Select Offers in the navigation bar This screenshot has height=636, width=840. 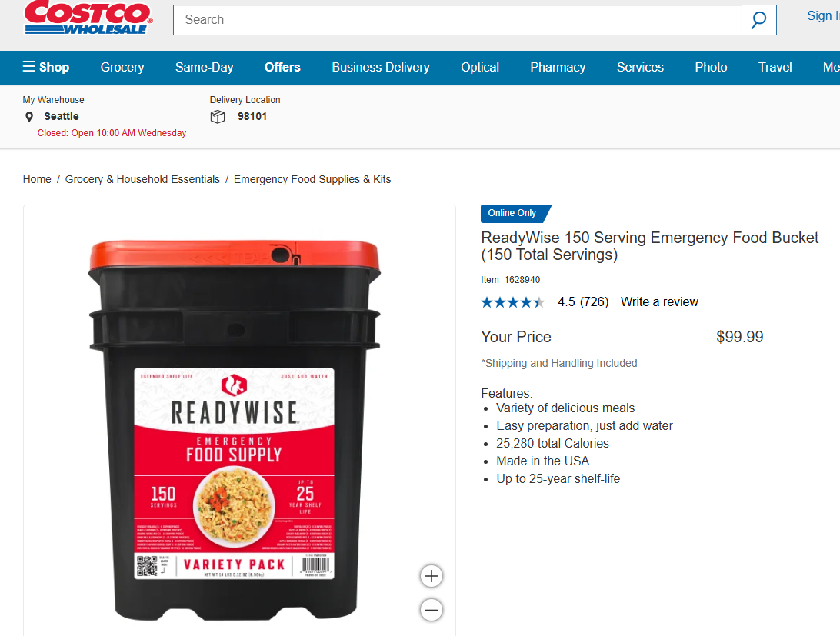(x=282, y=68)
